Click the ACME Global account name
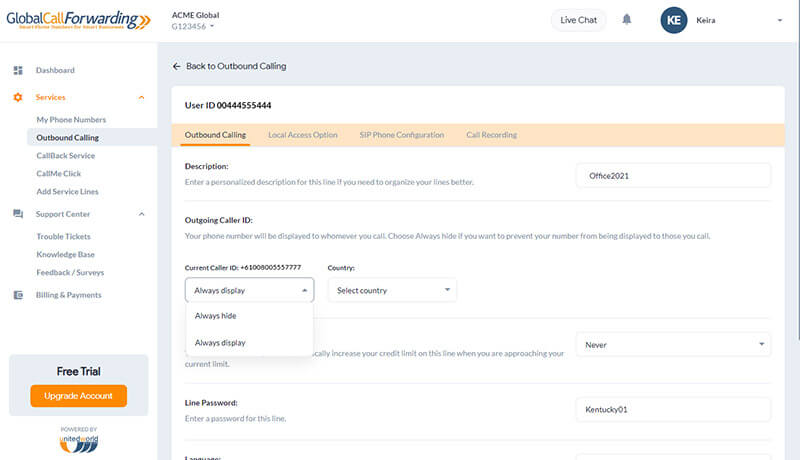The height and width of the screenshot is (460, 800). coord(195,15)
